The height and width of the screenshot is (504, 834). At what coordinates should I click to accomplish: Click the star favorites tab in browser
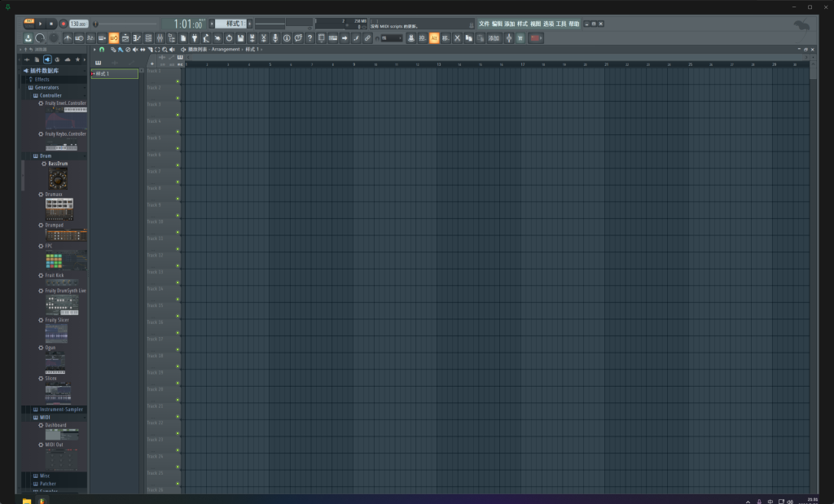77,59
